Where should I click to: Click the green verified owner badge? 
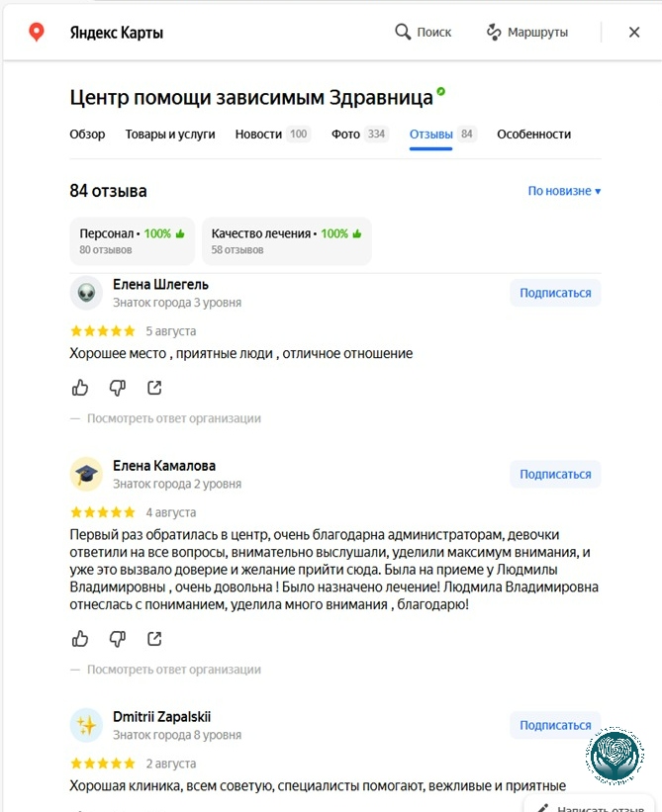click(x=440, y=92)
